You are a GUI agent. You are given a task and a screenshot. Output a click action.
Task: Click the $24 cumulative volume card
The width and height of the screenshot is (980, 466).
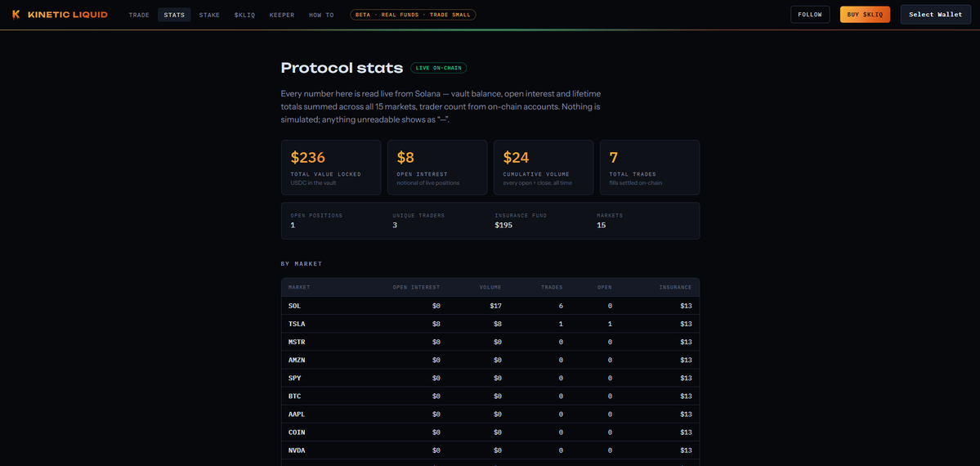[544, 168]
